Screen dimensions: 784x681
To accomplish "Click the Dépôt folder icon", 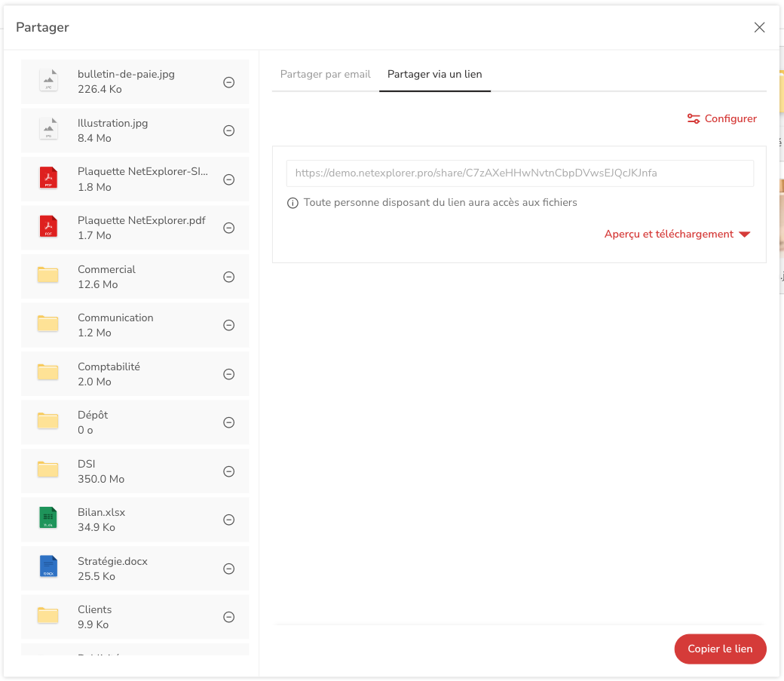I will tap(48, 422).
